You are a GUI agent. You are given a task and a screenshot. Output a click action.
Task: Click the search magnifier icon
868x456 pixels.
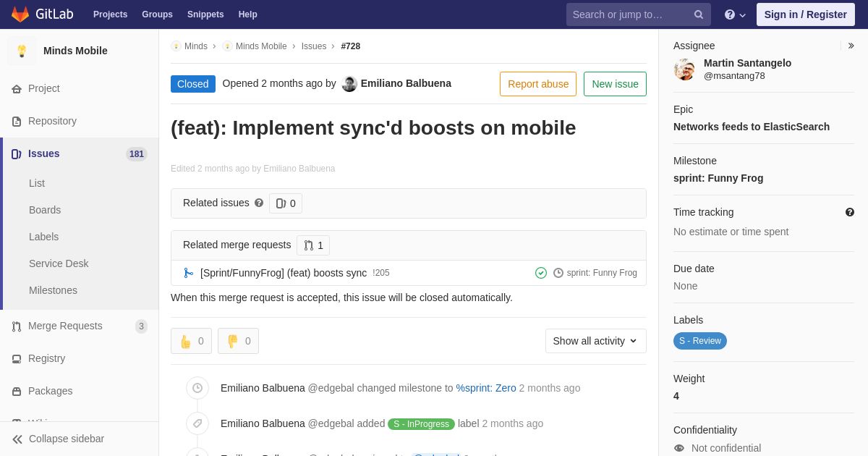[x=698, y=14]
